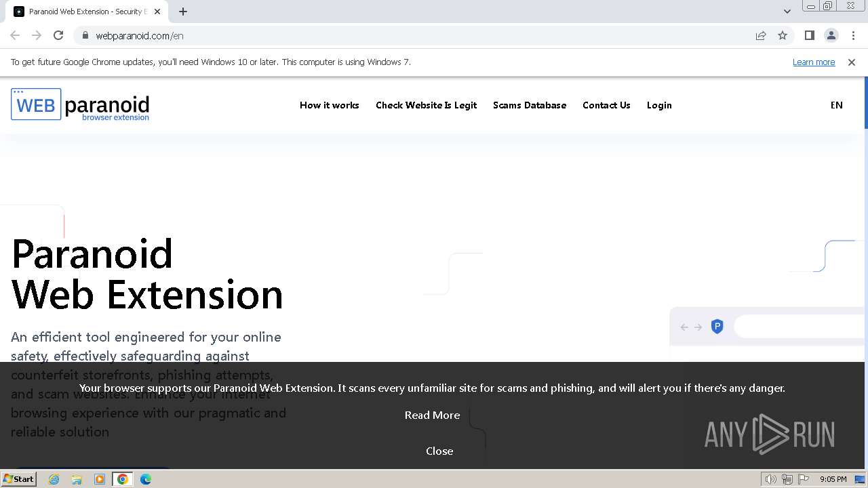Open the Windows Start menu

pyautogui.click(x=18, y=479)
